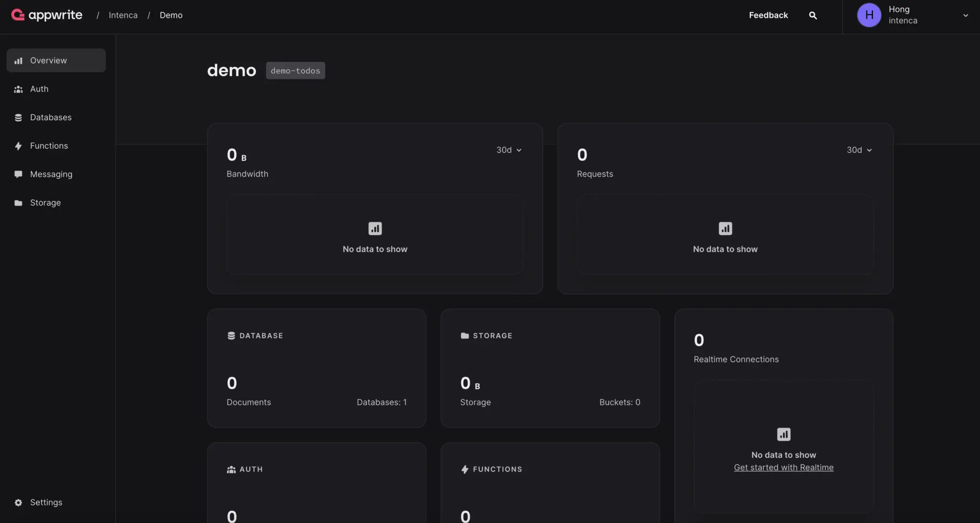Viewport: 980px width, 523px height.
Task: Copy the demo-todos project ID tag
Action: [x=295, y=71]
